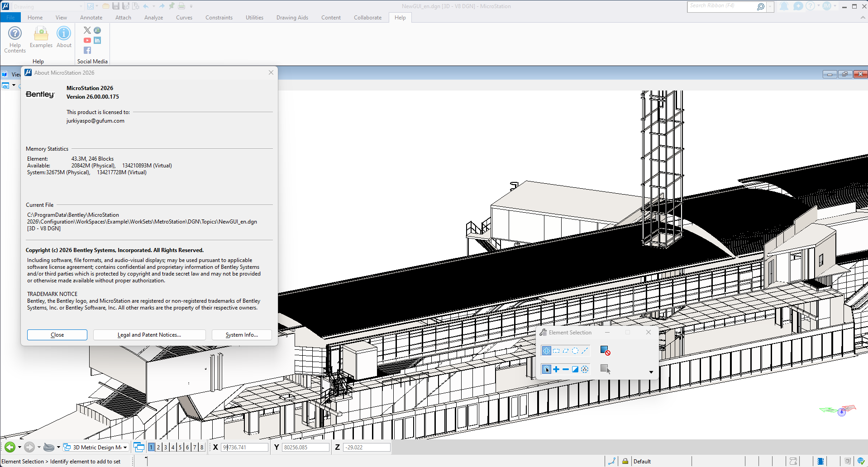Pick the Line selection method icon

[x=585, y=351]
